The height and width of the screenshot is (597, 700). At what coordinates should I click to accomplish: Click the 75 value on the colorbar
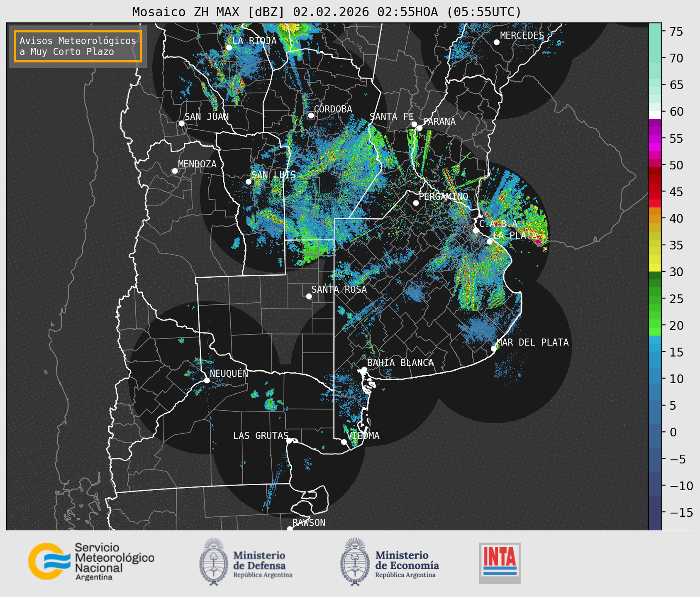[676, 32]
